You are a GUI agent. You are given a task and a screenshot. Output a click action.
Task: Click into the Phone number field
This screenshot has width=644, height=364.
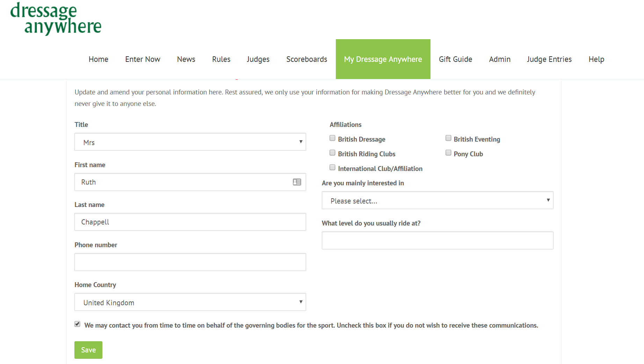coord(190,262)
